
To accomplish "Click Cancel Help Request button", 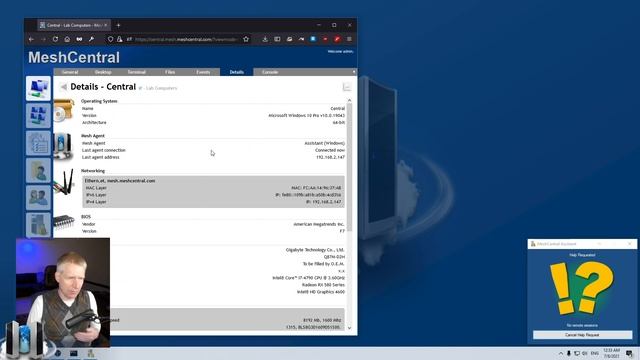I will 582,335.
